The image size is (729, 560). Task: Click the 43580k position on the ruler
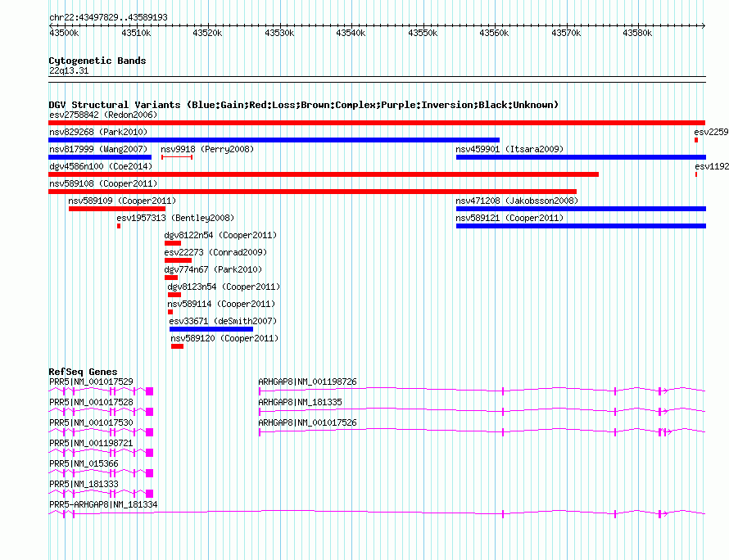pyautogui.click(x=637, y=33)
